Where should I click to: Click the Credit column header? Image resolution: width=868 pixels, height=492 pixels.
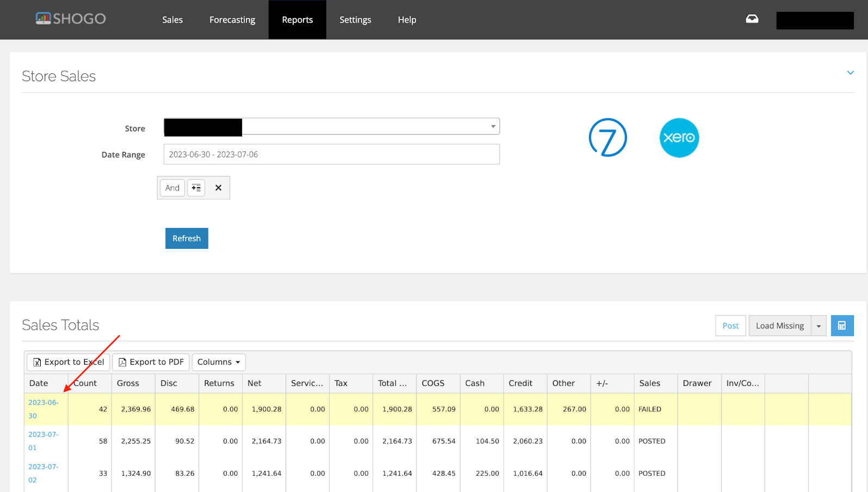525,383
